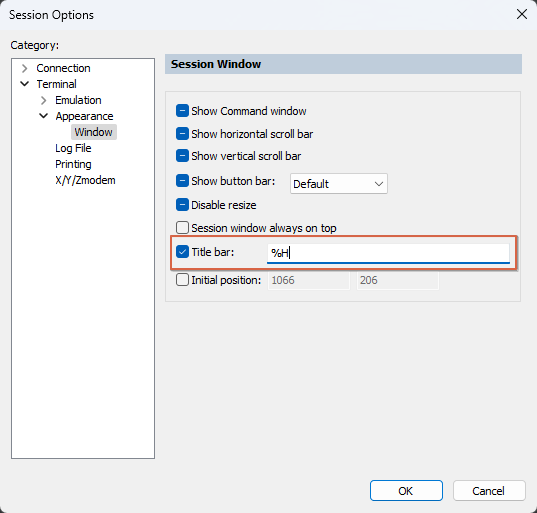This screenshot has width=537, height=513.
Task: Click the initial position 206 field
Action: (398, 280)
